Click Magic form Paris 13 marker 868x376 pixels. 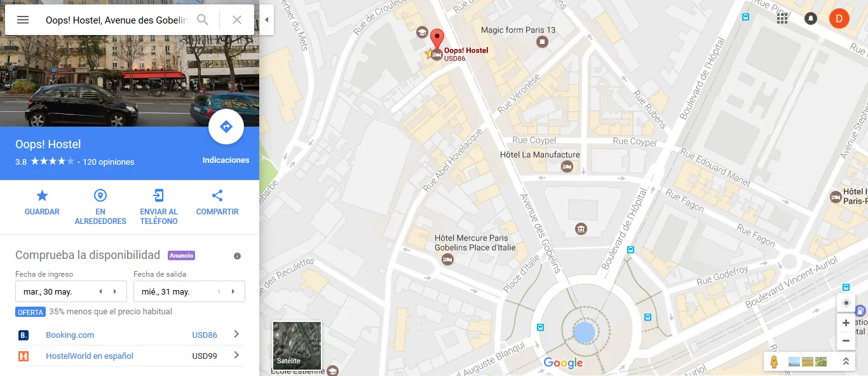(542, 42)
